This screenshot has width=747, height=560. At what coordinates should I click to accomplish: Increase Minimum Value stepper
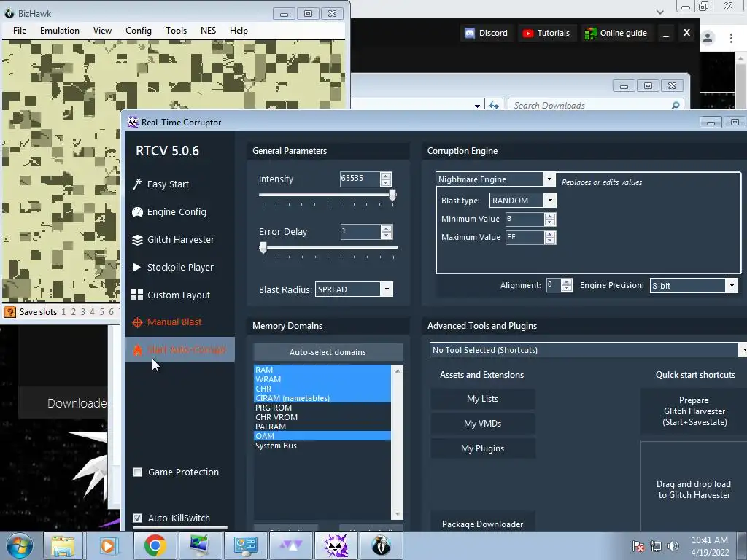pyautogui.click(x=550, y=216)
